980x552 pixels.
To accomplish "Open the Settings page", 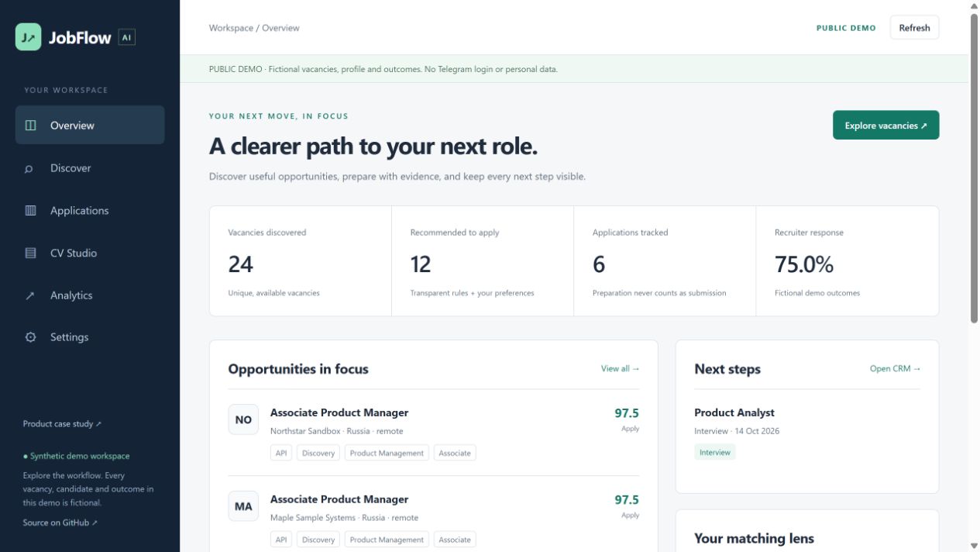I will [x=90, y=337].
